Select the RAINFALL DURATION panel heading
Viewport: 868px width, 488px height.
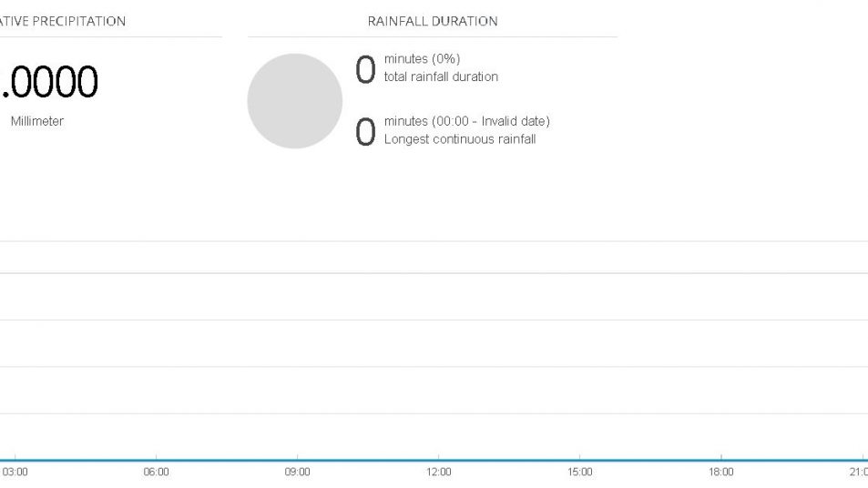433,21
